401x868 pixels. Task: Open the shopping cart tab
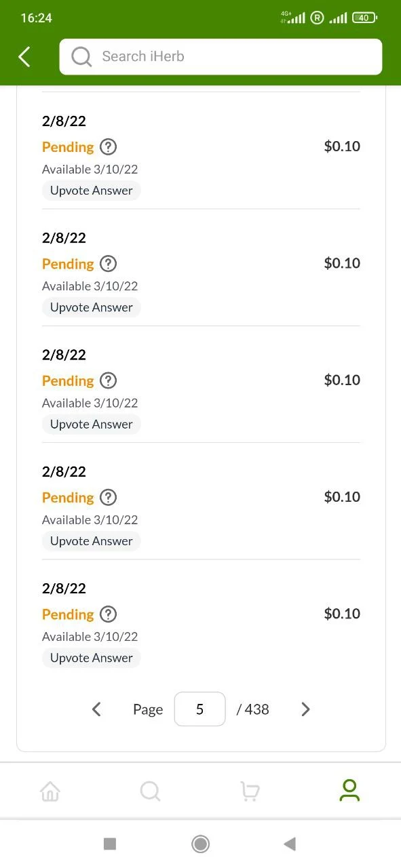tap(250, 791)
